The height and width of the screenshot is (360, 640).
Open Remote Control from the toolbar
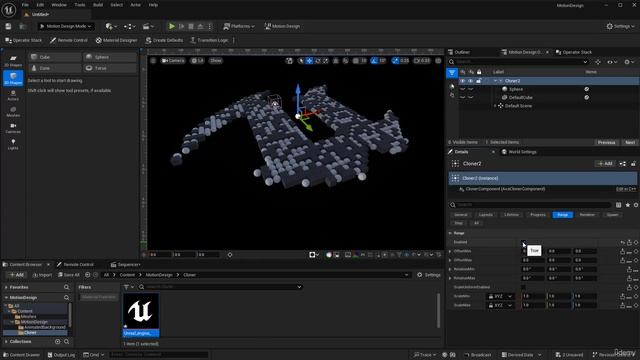(69, 40)
